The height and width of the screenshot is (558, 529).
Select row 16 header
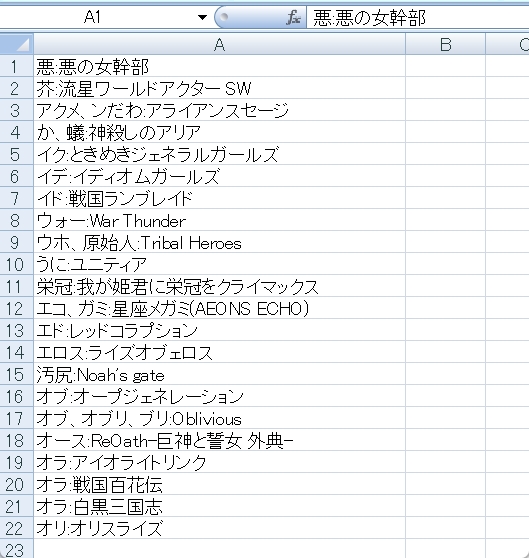(16, 396)
